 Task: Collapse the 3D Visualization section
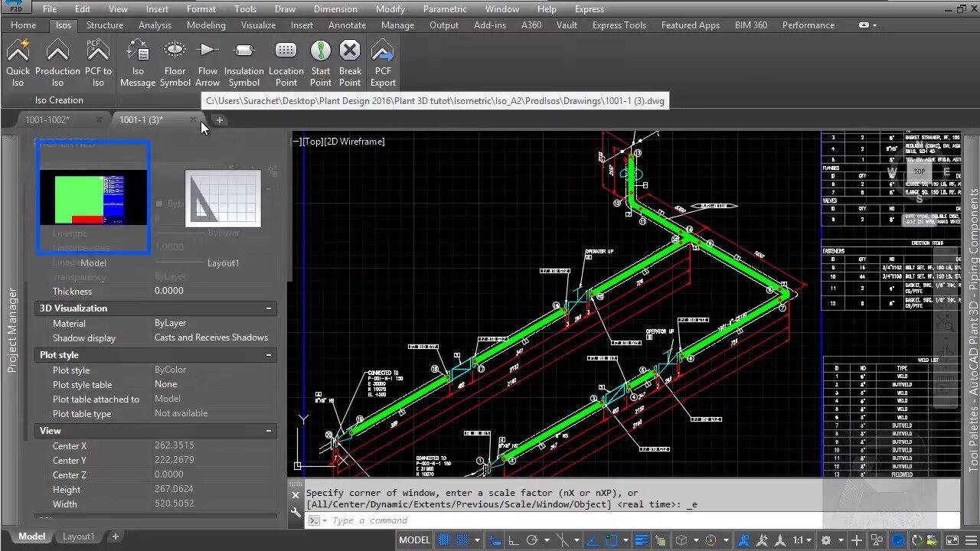pyautogui.click(x=269, y=308)
